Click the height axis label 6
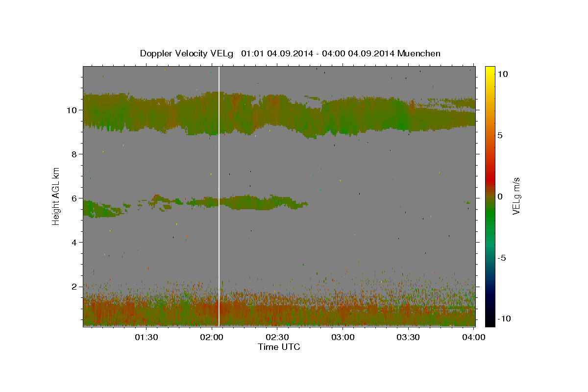This screenshot has height=392, width=588. tap(74, 198)
